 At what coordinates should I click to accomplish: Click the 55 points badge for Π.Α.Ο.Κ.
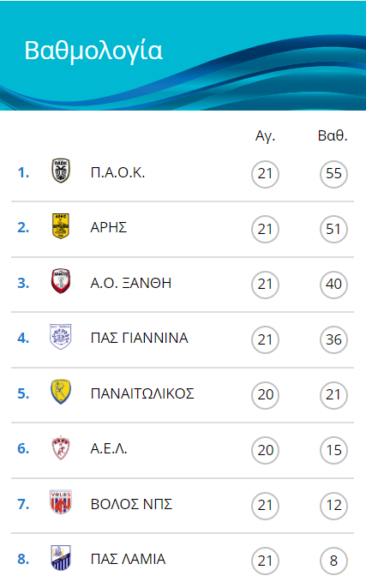pyautogui.click(x=333, y=174)
